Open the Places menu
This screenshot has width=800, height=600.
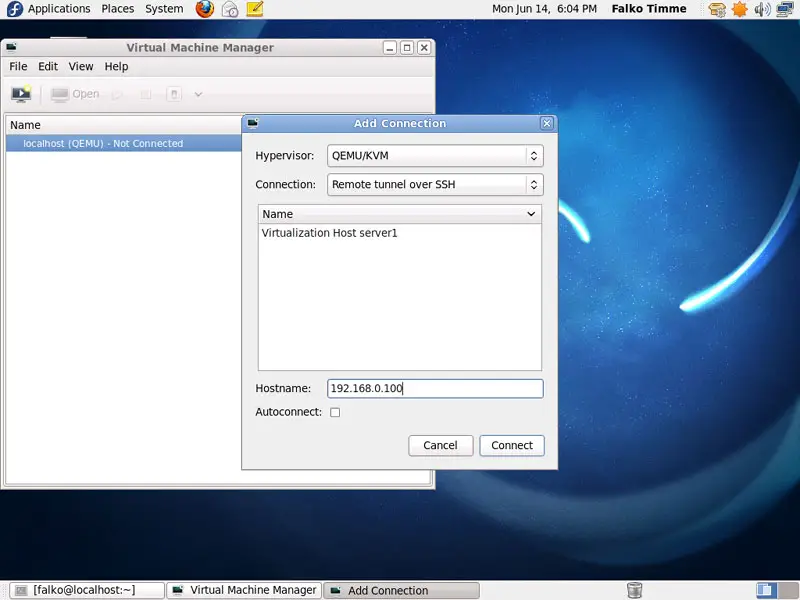[x=118, y=9]
